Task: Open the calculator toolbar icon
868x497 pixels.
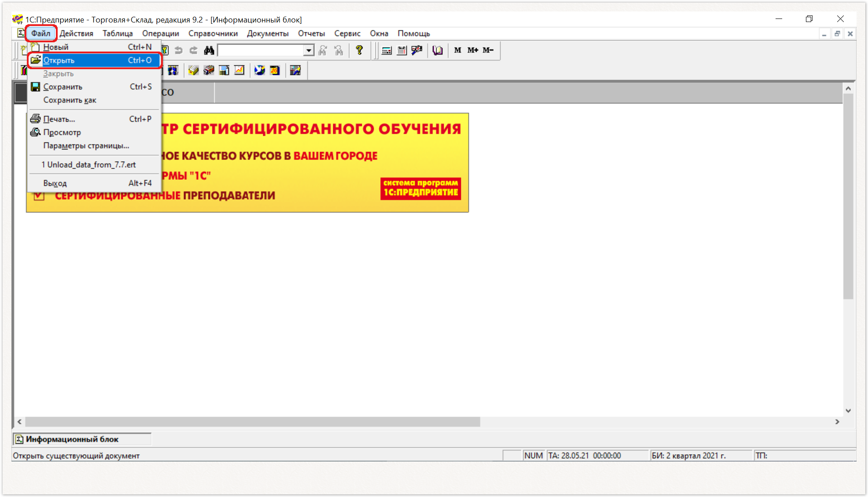Action: click(386, 50)
